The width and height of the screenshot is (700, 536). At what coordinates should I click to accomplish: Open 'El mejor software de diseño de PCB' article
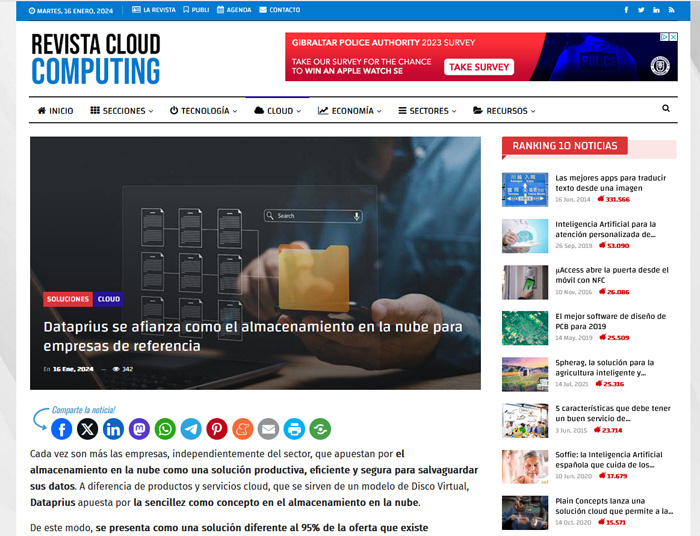[610, 321]
